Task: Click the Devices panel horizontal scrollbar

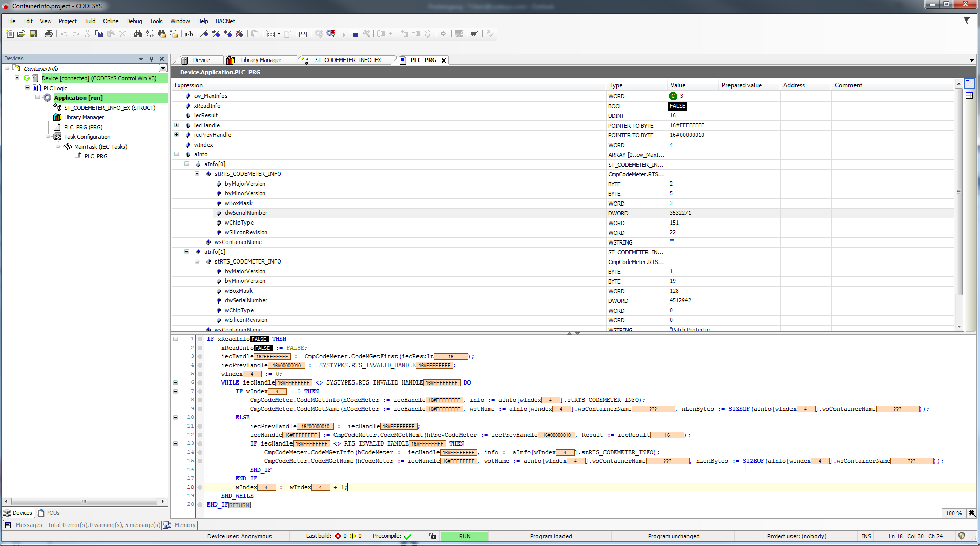Action: (84, 501)
